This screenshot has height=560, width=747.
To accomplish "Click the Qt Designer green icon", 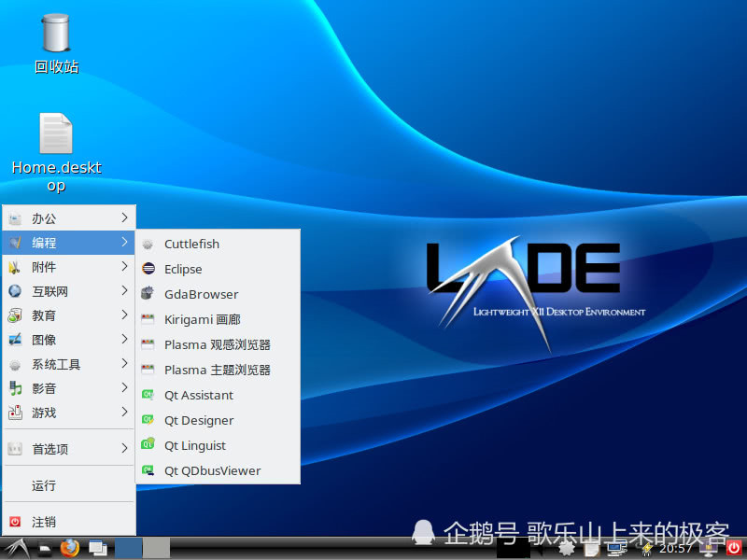I will (x=148, y=419).
